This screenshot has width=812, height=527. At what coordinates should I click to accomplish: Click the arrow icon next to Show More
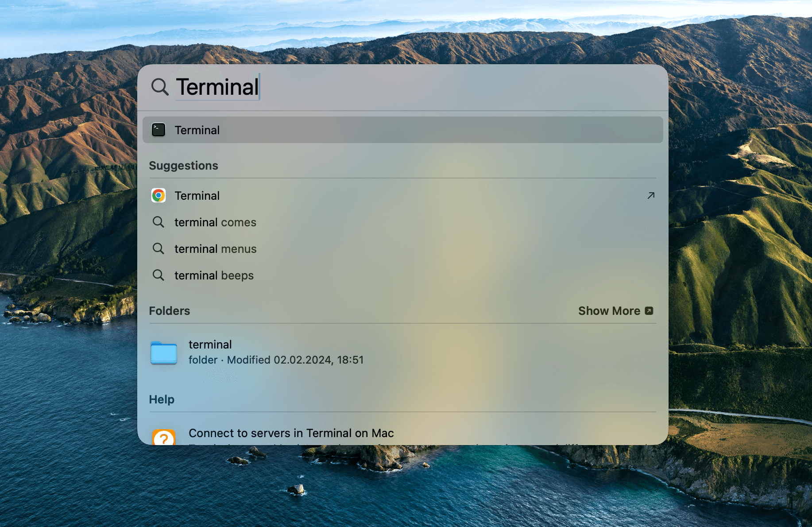pos(649,311)
